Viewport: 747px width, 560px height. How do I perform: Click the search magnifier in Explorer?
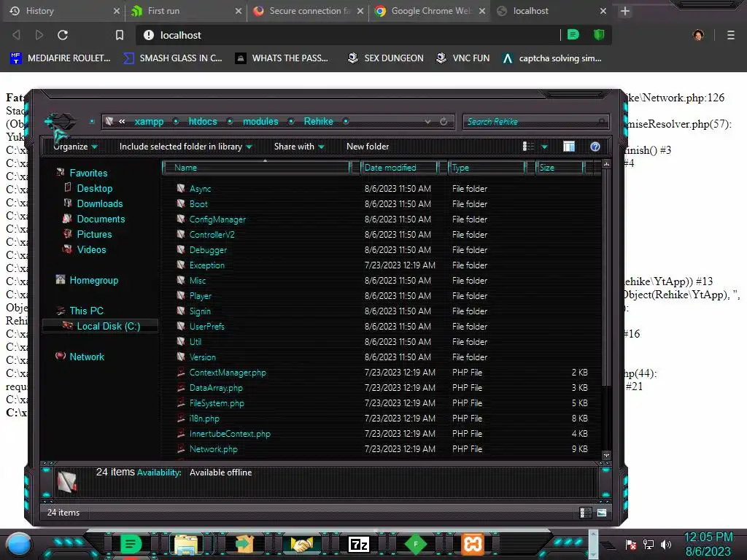(602, 122)
